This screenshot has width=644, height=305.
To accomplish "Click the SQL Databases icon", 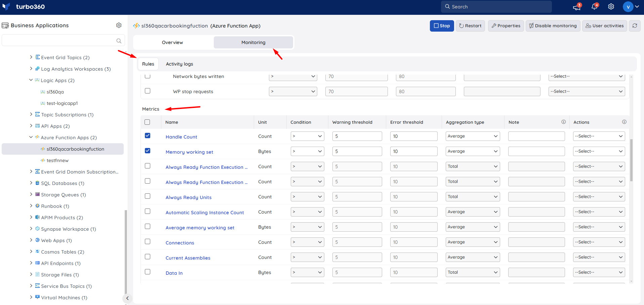I will point(38,183).
